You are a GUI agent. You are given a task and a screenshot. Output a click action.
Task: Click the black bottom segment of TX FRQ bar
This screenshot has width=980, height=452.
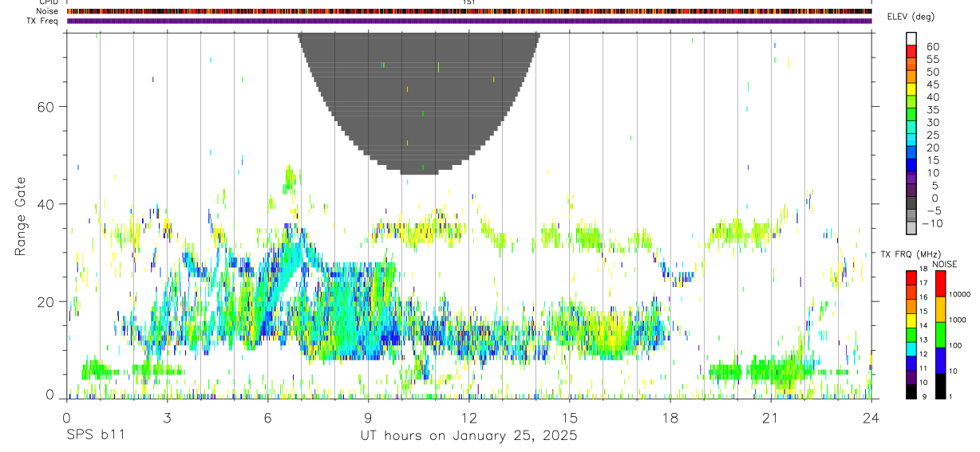point(911,391)
